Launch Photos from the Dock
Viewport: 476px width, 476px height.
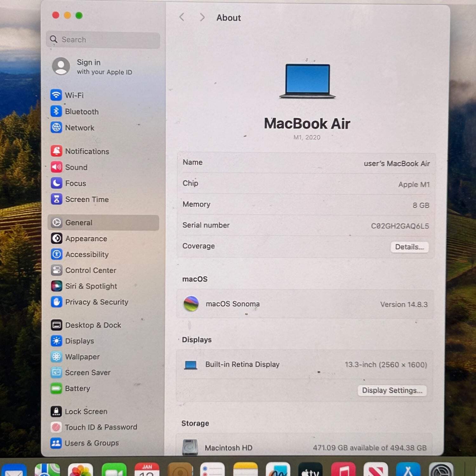point(81,470)
